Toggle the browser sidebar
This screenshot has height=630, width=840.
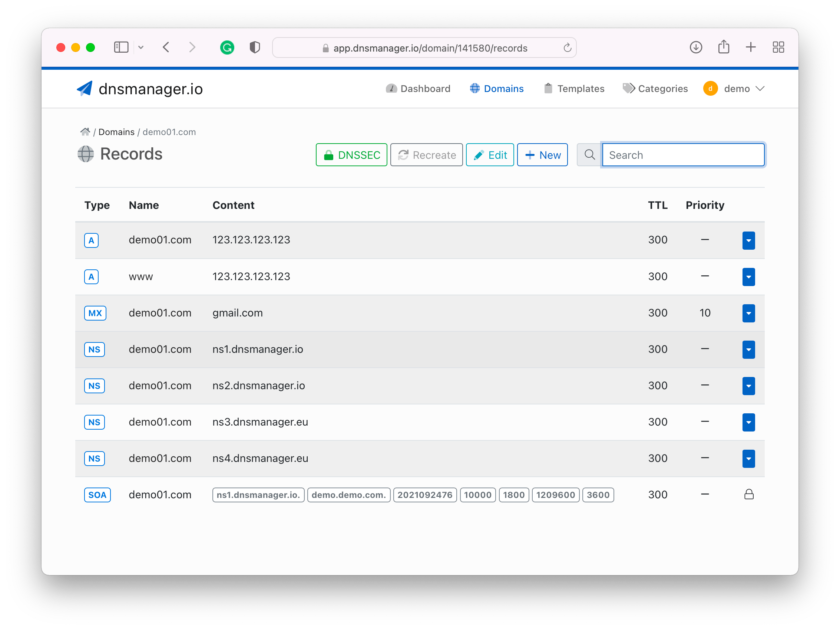pos(122,47)
